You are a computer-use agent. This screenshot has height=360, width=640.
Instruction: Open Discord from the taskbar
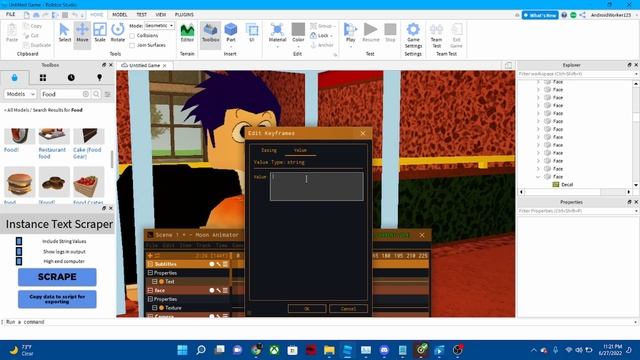tap(384, 350)
